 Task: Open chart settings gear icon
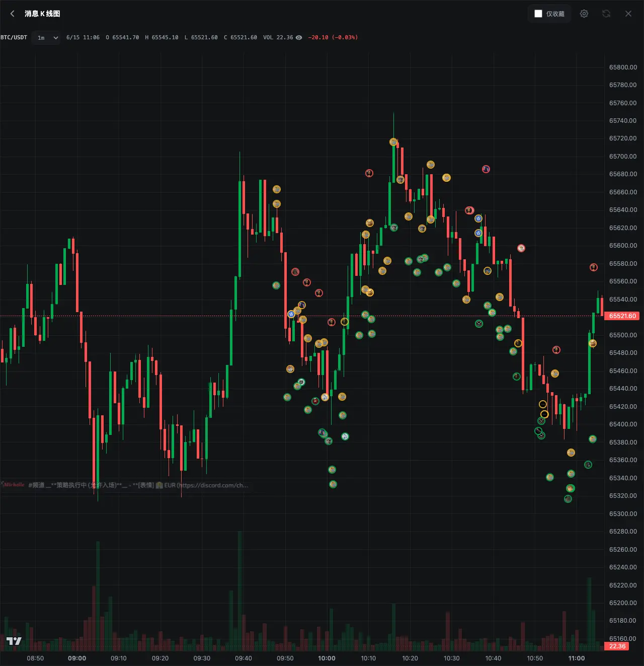tap(584, 14)
